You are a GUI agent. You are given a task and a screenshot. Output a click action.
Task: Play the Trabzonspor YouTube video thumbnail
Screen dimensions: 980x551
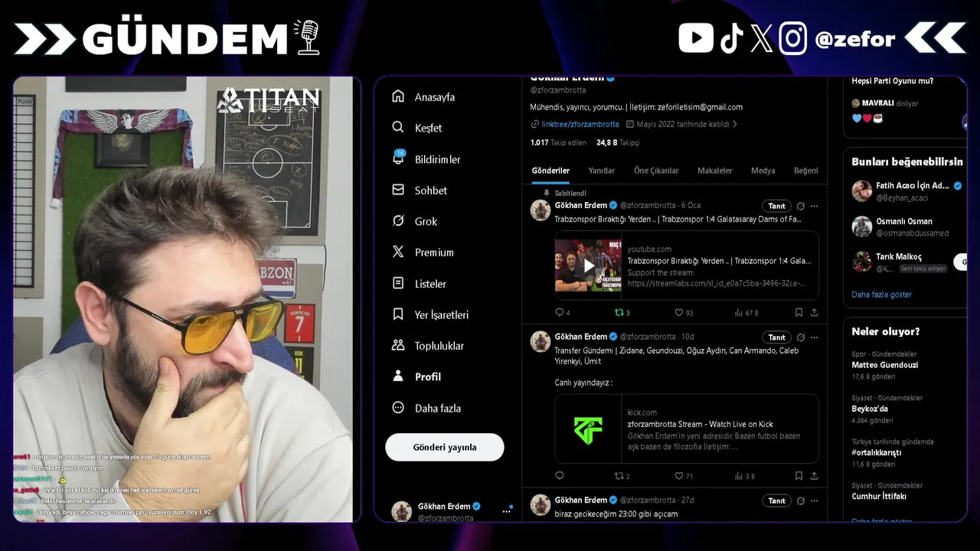[588, 266]
